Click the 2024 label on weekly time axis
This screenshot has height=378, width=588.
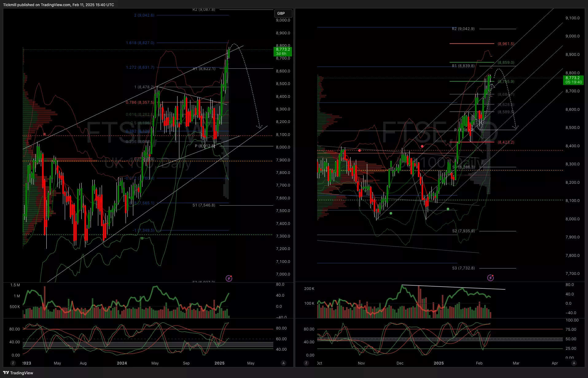point(122,363)
